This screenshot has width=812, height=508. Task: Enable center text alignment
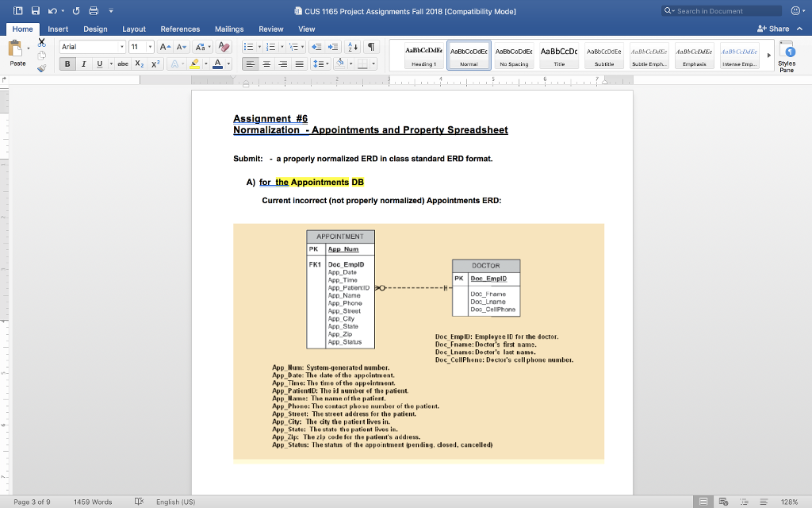[x=266, y=63]
